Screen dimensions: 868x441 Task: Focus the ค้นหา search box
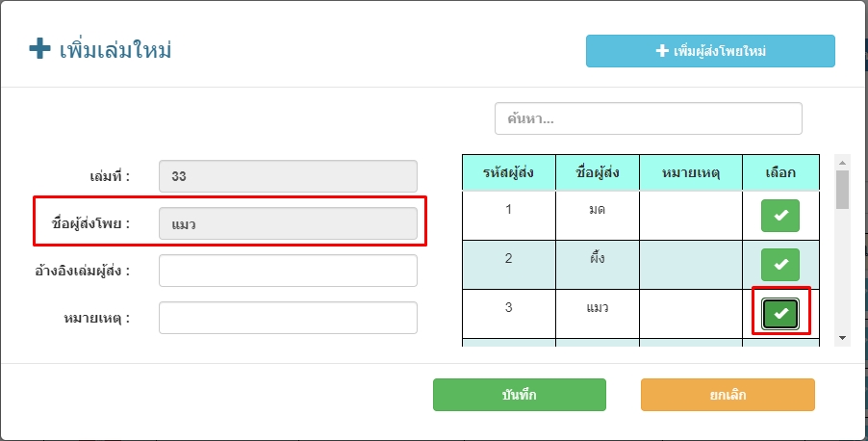click(648, 118)
